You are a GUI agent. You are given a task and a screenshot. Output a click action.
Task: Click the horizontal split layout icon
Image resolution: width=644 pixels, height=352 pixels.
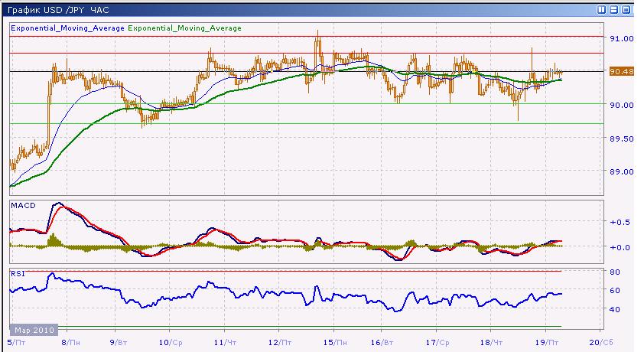click(615, 10)
